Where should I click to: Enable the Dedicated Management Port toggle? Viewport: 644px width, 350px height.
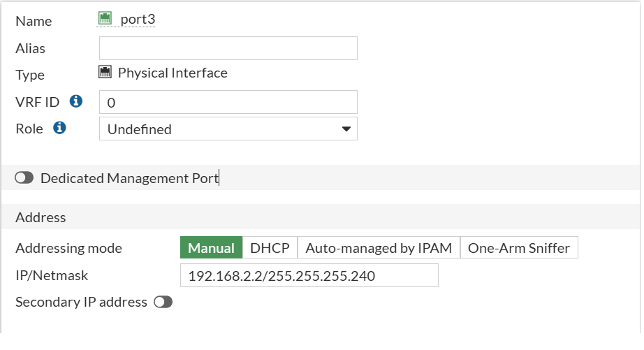(x=24, y=178)
